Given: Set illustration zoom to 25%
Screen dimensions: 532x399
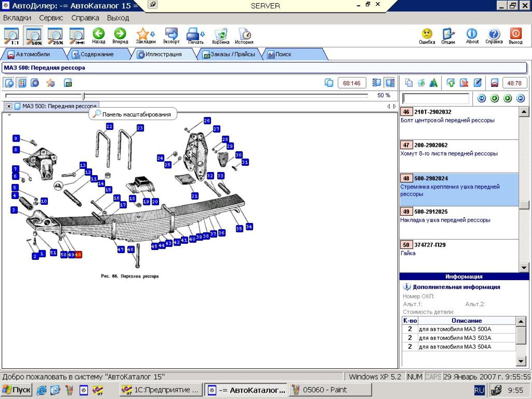Looking at the screenshot, I should (55, 36).
